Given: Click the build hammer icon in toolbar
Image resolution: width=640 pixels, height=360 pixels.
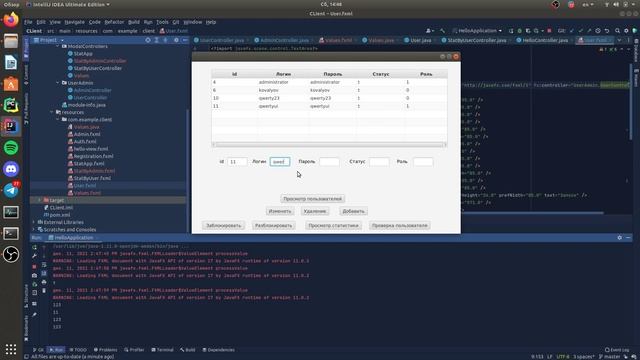Looking at the screenshot, I should point(442,31).
